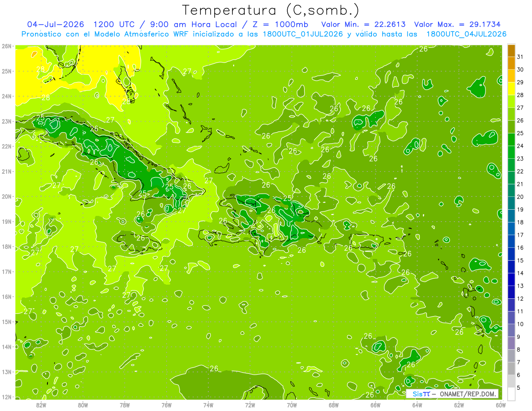Click the 20N latitude axis label
532x411 pixels.
click(x=7, y=196)
